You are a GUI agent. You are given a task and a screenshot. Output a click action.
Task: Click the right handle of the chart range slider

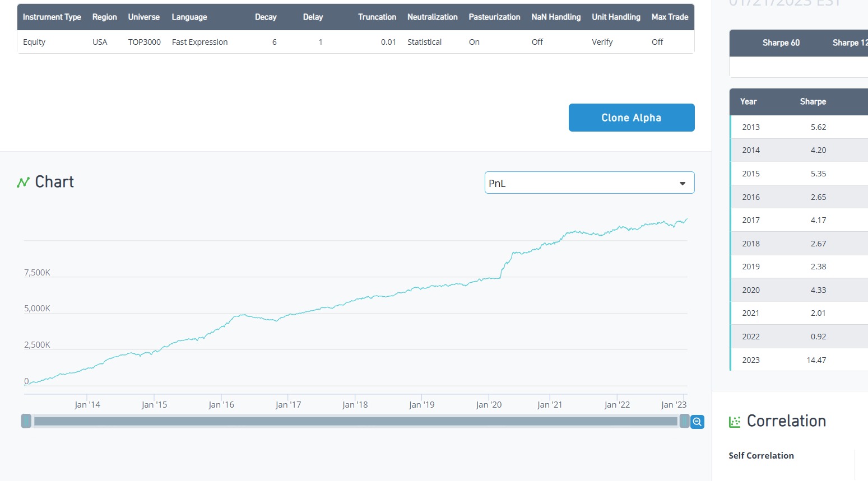coord(684,421)
